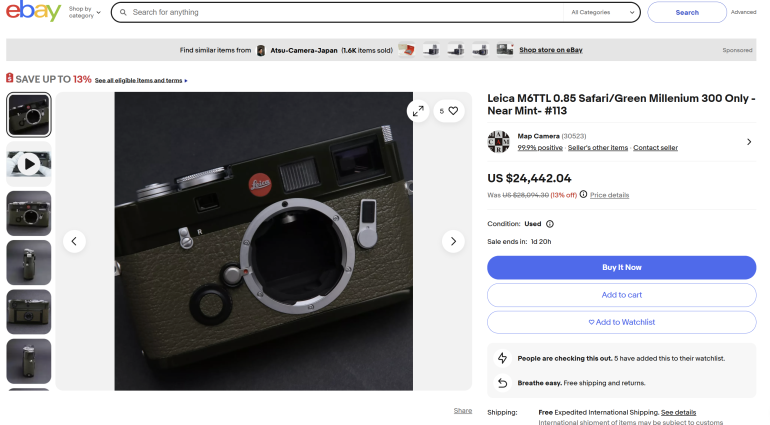Click the Contact seller link
770x425 pixels.
pos(655,147)
